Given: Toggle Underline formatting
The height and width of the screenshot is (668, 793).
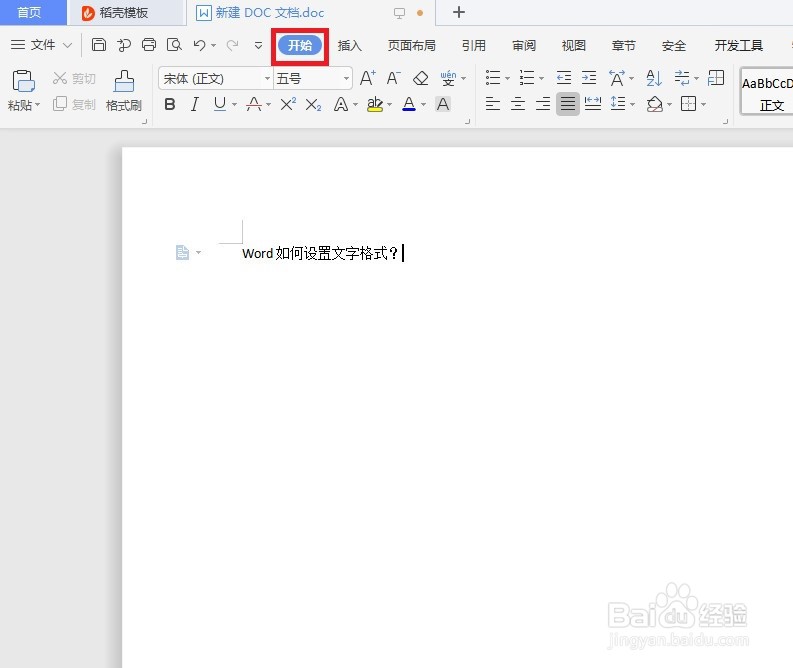Looking at the screenshot, I should (x=219, y=105).
